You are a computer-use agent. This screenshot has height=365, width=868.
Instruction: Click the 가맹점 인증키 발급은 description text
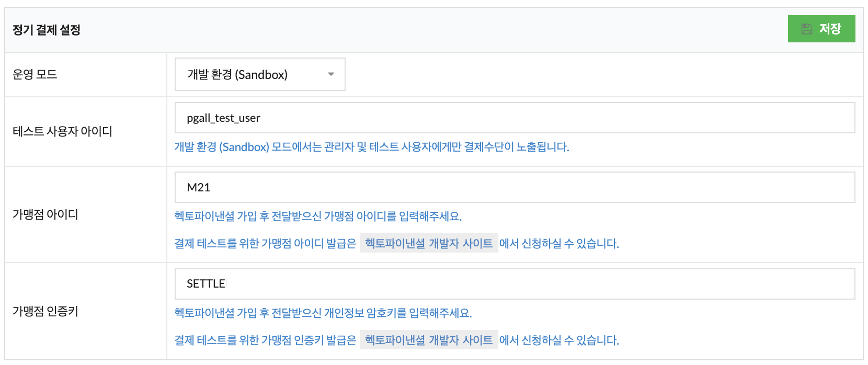(x=265, y=340)
